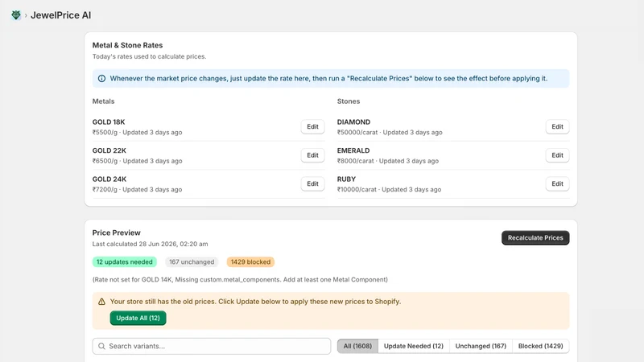This screenshot has width=644, height=362.
Task: Click the RUBY stone name
Action: pyautogui.click(x=346, y=179)
